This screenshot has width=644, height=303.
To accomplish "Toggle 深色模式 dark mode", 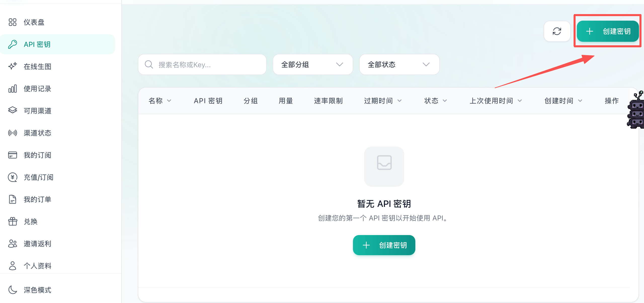I will point(58,290).
